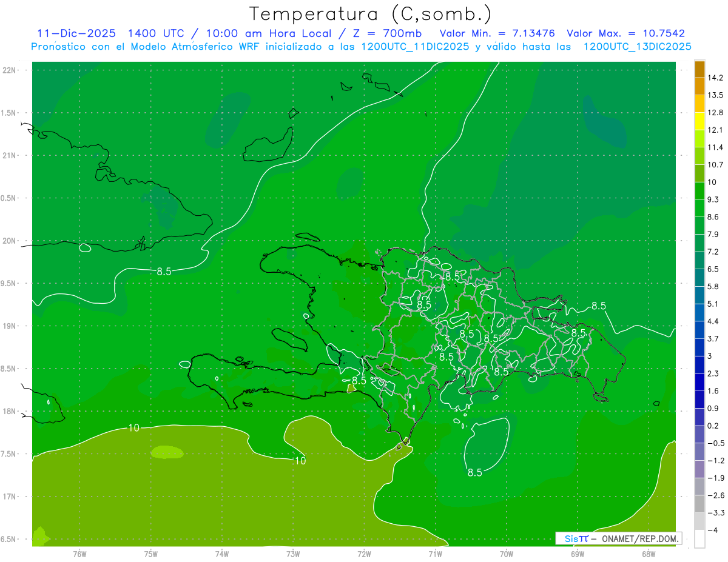728x562 pixels.
Task: Click the blue legend swatch between 3.7 and 4.4
Action: [x=699, y=330]
